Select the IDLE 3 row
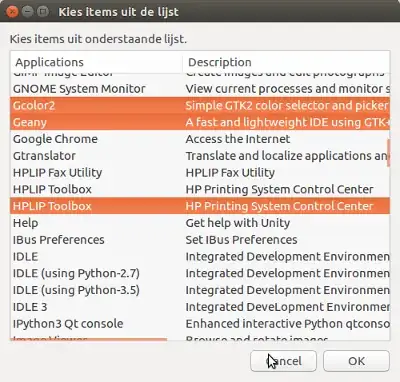 click(x=200, y=307)
